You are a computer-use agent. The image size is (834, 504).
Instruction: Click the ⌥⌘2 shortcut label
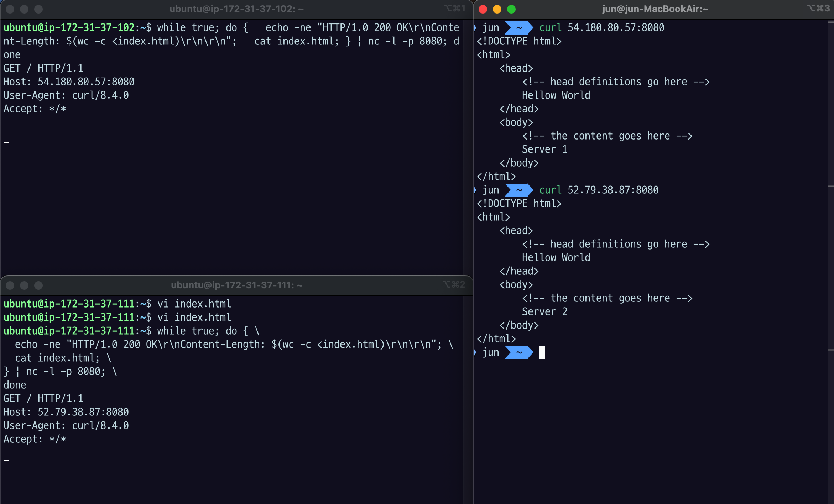[454, 285]
